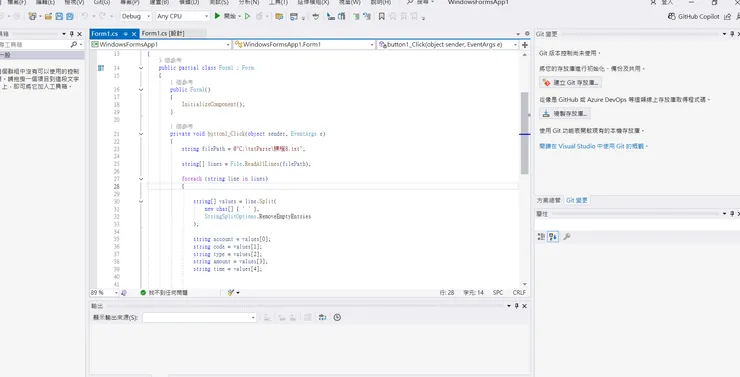The width and height of the screenshot is (740, 377).
Task: Click the split editor plus icon
Action: 525,44
